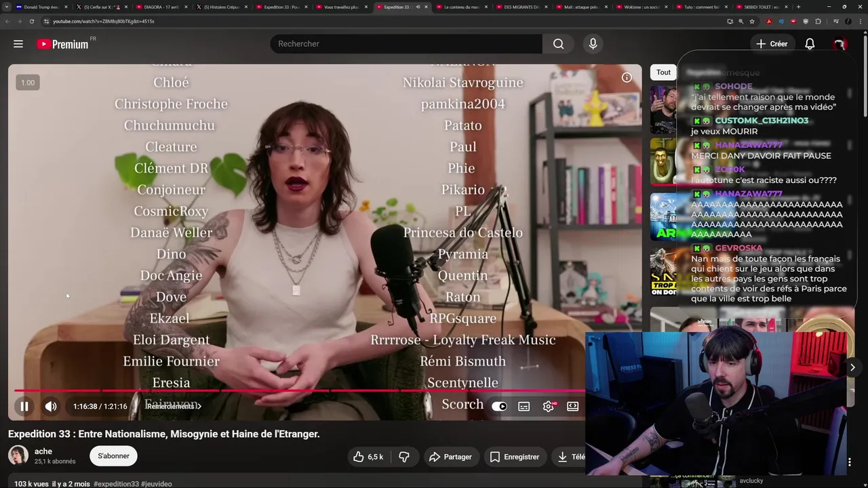
Task: Click the 1.00 playback speed badge
Action: 28,83
